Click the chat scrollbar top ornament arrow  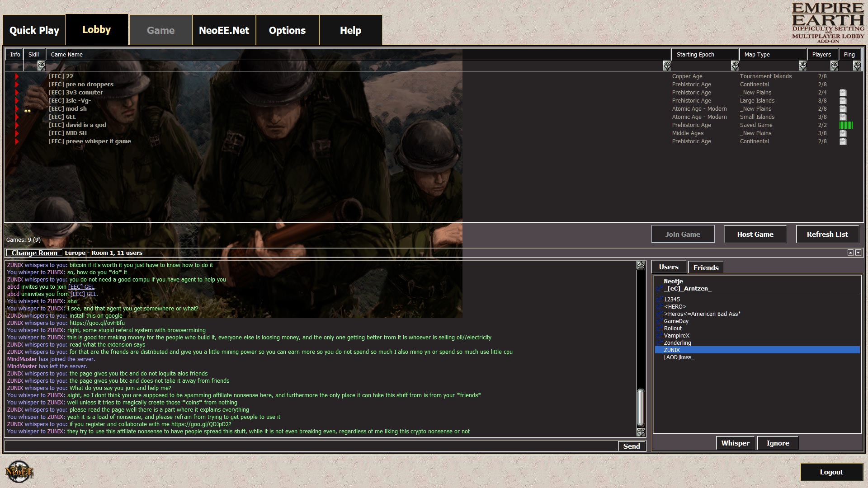[x=641, y=266]
